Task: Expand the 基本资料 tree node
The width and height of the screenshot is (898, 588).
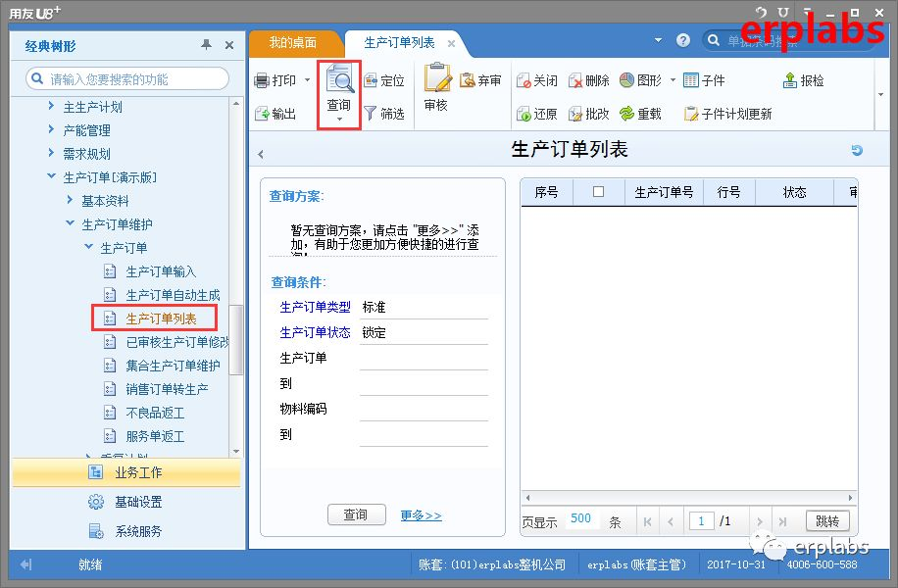Action: (x=70, y=200)
